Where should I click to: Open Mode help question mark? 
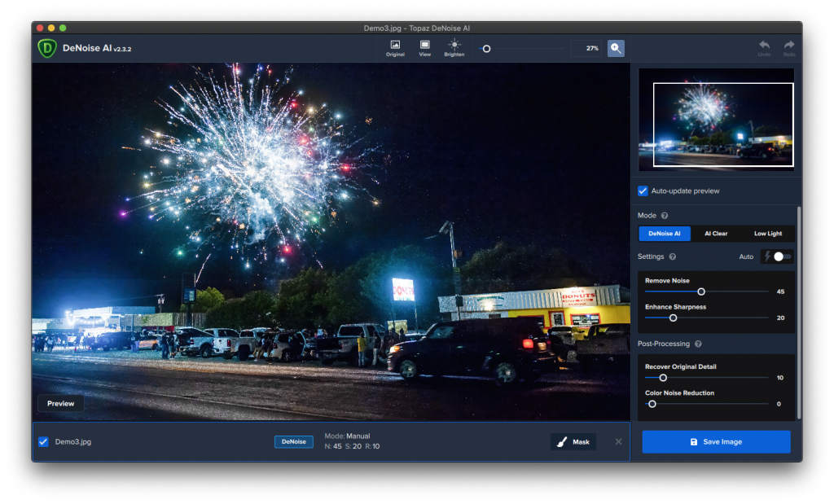pos(665,215)
